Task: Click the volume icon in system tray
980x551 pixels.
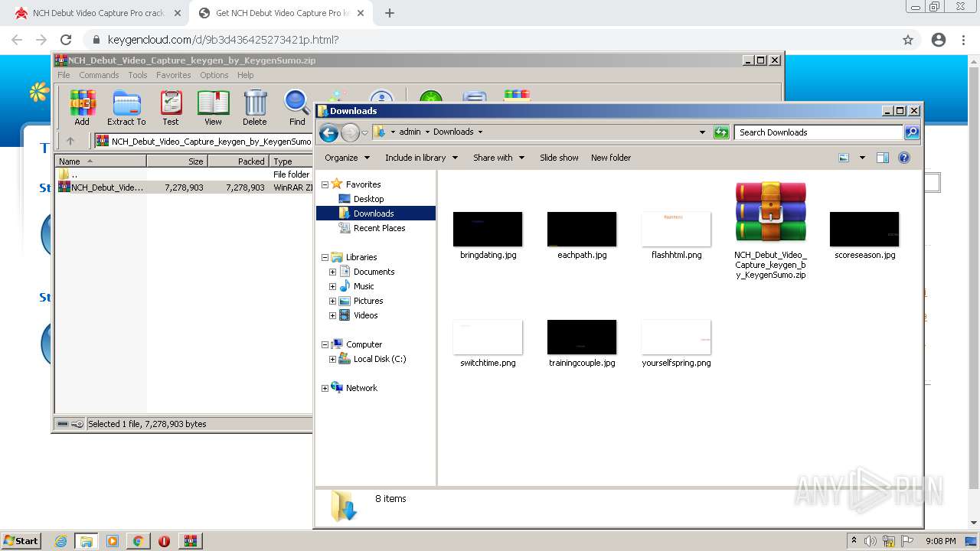Action: (871, 541)
